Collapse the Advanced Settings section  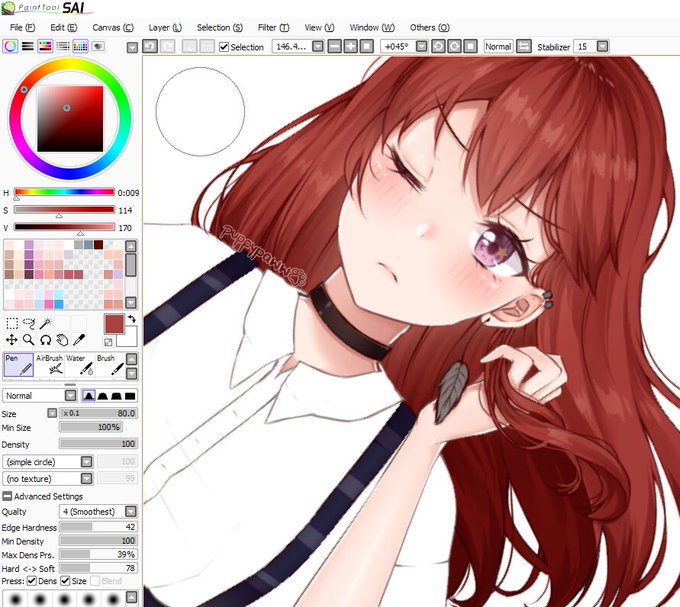[7, 496]
